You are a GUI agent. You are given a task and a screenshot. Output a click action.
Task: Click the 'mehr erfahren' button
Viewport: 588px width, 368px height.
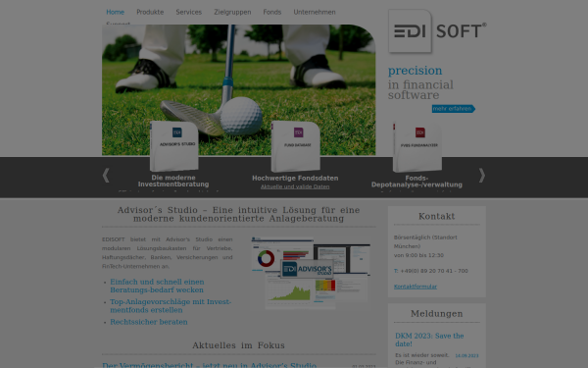click(x=454, y=109)
